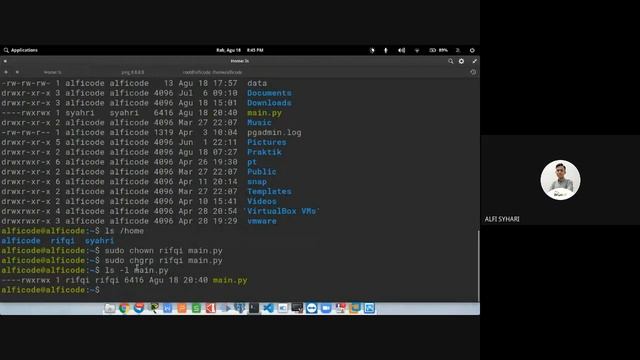Open WPS Spreadsheets in the dock

pos(196,308)
